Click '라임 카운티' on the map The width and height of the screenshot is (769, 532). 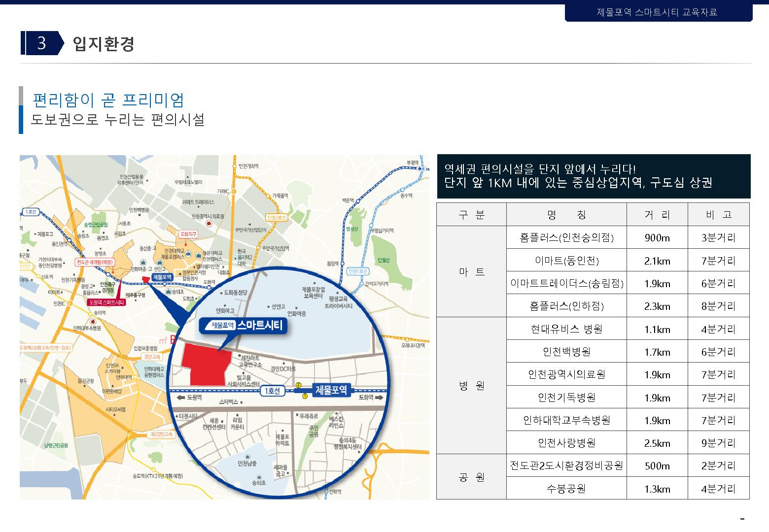pyautogui.click(x=237, y=424)
